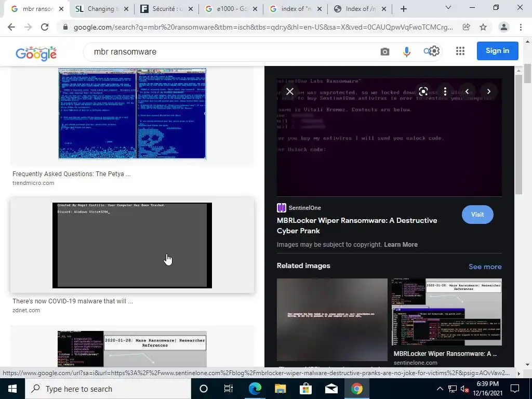Click SentinelOne source name
Image resolution: width=532 pixels, height=399 pixels.
point(304,208)
